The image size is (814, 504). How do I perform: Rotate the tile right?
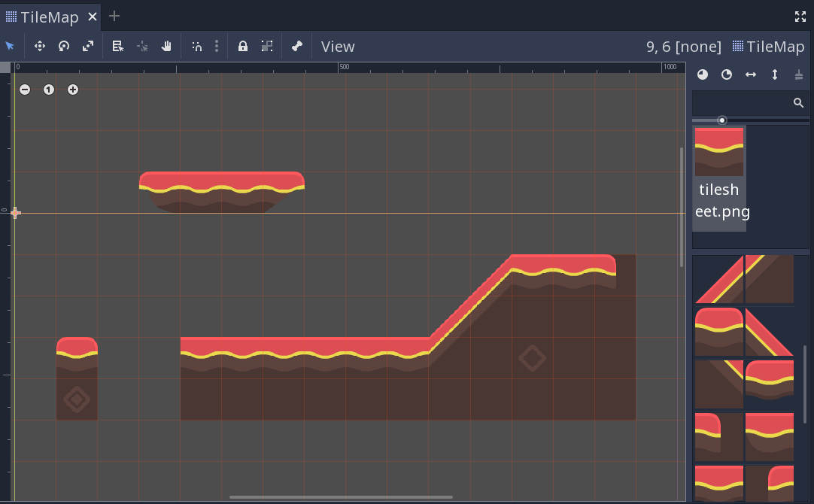click(727, 74)
